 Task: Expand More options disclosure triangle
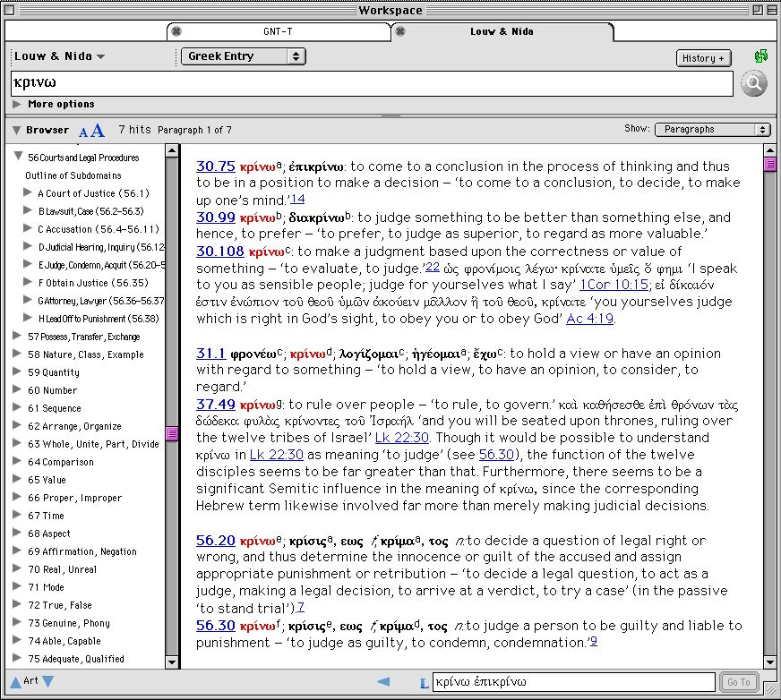[x=17, y=104]
